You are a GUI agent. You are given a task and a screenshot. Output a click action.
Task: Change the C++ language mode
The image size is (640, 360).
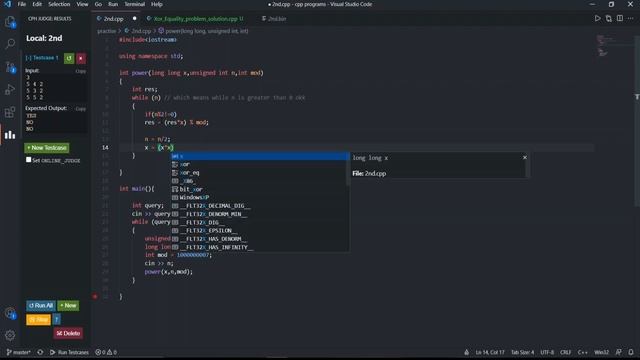(x=582, y=352)
